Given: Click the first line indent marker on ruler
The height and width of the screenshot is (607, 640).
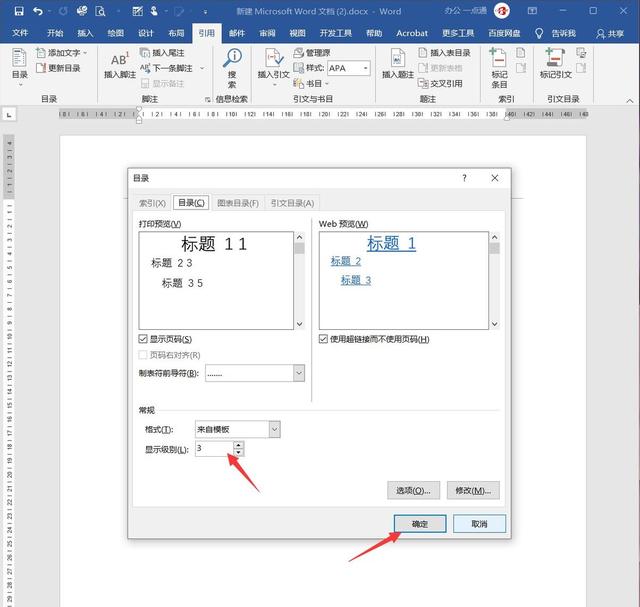Looking at the screenshot, I should click(x=139, y=109).
